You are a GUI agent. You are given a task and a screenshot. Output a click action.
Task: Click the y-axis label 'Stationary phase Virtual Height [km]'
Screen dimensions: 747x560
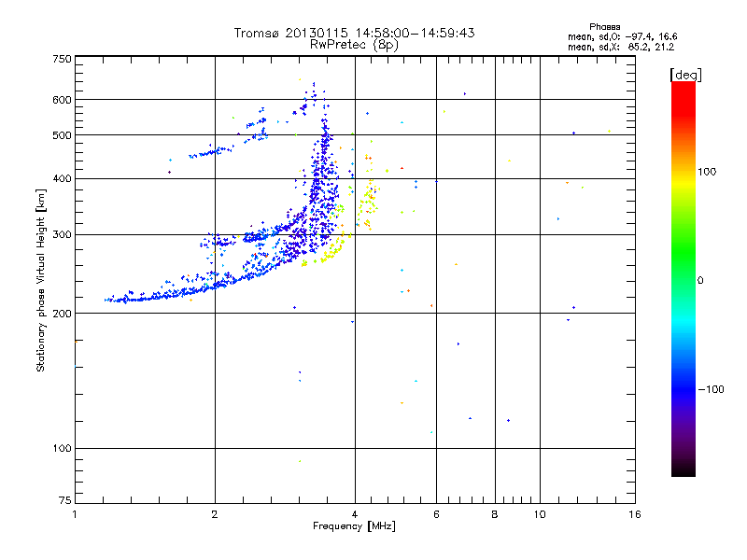point(40,280)
